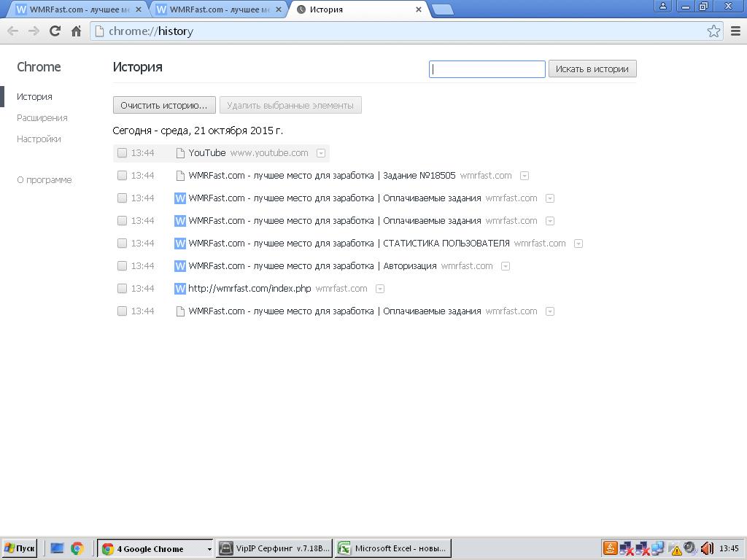This screenshot has width=747, height=560.
Task: Focus the history search input field
Action: pos(487,69)
